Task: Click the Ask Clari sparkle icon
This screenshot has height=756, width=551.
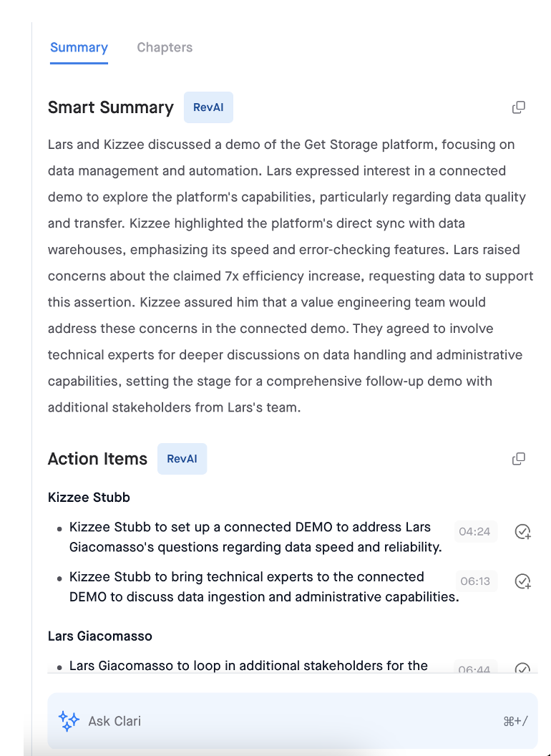Action: click(69, 721)
